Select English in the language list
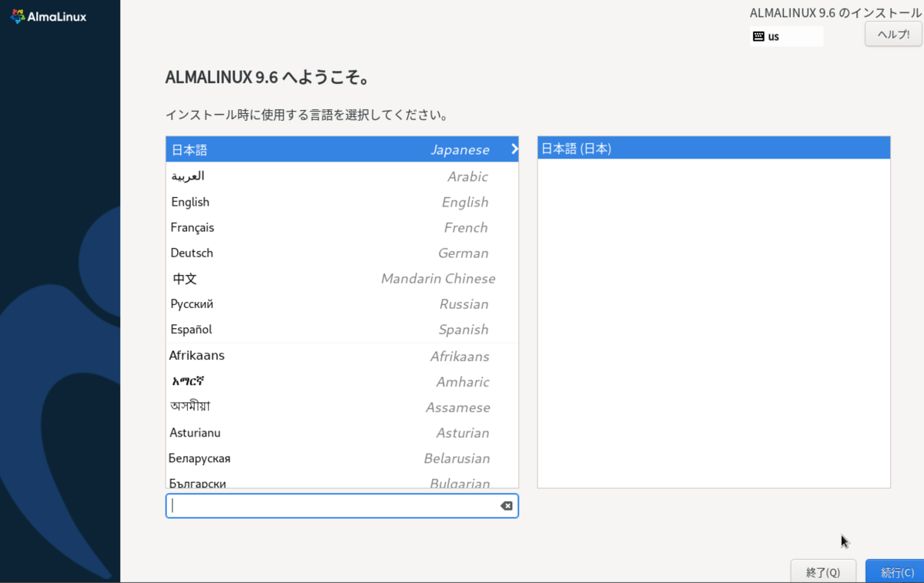924x583 pixels. pos(342,202)
